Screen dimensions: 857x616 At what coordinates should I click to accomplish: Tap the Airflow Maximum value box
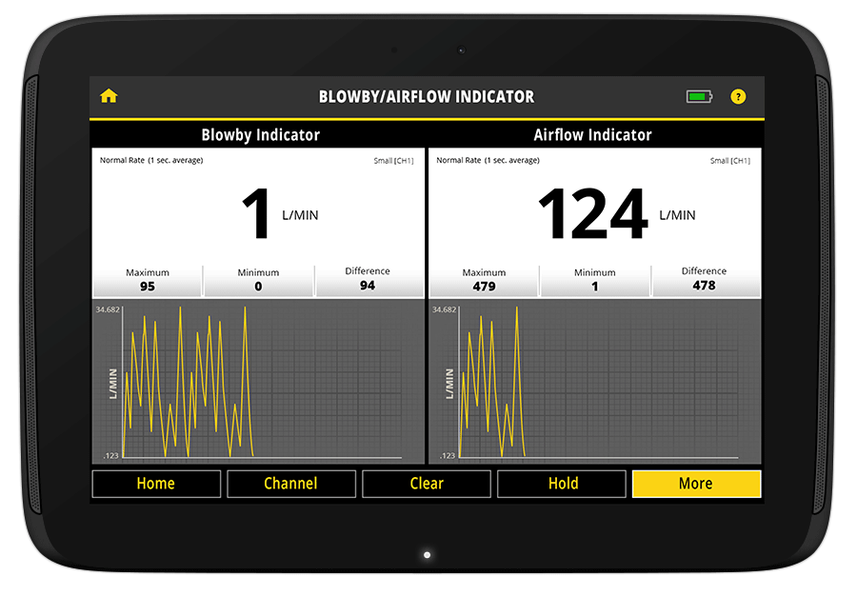(x=484, y=280)
